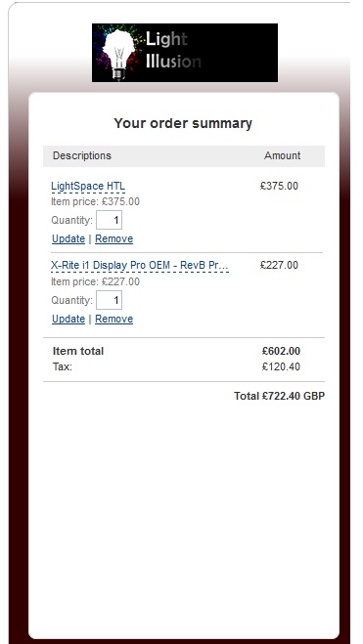Click the Light Illusion logo banner
This screenshot has height=644, width=363.
click(x=185, y=53)
